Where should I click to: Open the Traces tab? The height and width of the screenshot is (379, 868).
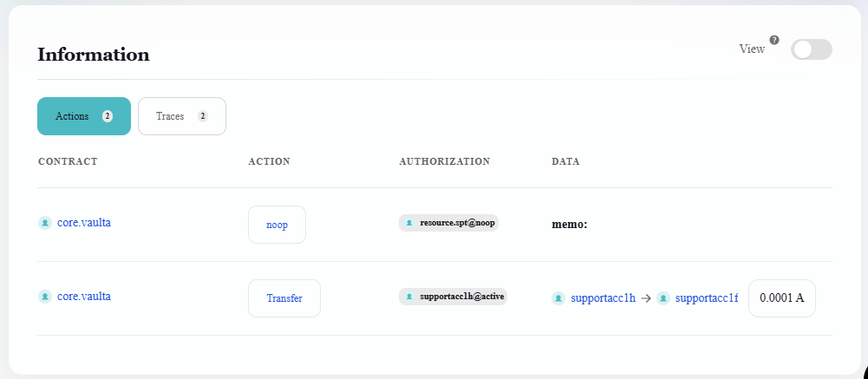pyautogui.click(x=182, y=116)
